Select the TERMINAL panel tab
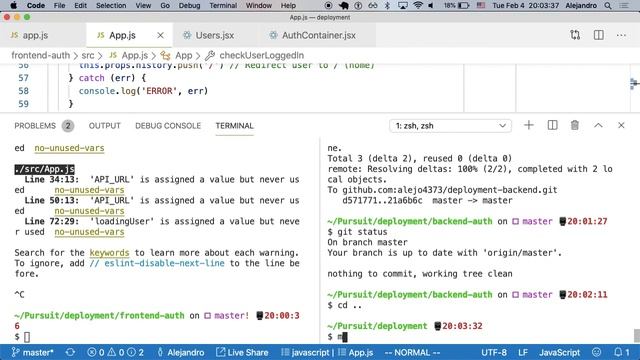Viewport: 640px width, 360px height. [234, 126]
